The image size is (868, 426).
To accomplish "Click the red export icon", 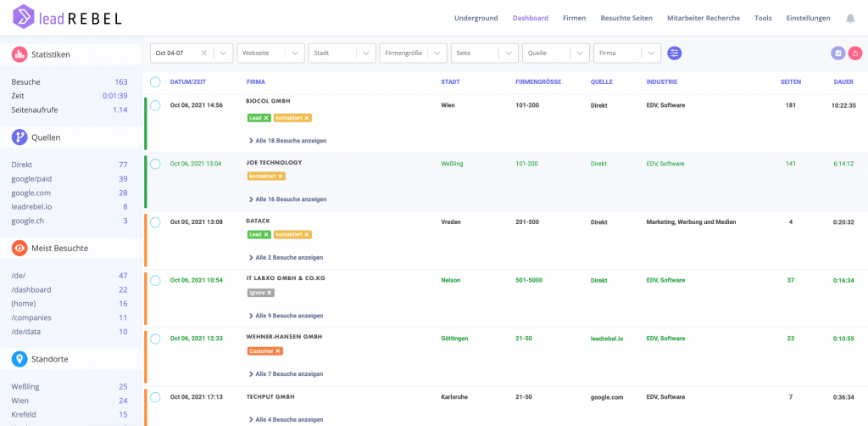I will pos(855,53).
